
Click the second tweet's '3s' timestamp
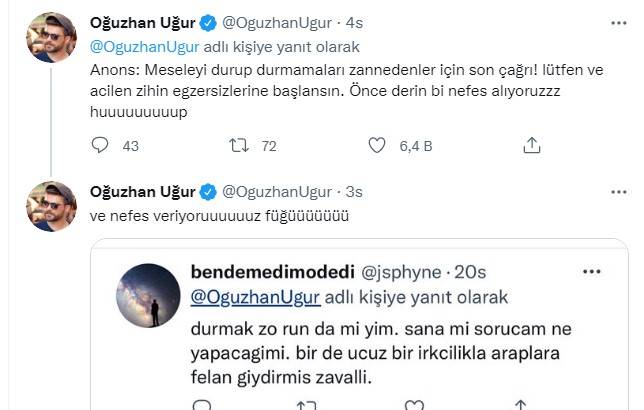tap(353, 190)
